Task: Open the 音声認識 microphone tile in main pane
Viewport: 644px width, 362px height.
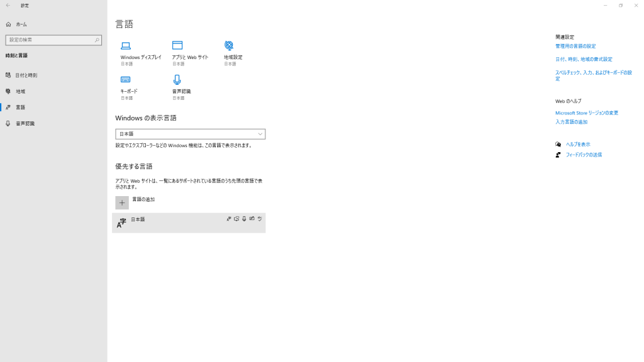Action: pos(181,87)
